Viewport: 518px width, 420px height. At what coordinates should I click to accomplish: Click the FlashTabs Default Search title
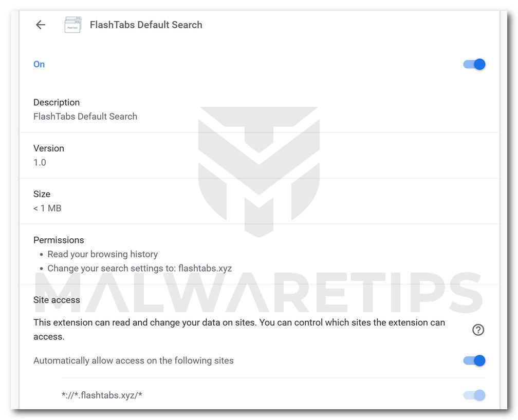click(x=146, y=25)
